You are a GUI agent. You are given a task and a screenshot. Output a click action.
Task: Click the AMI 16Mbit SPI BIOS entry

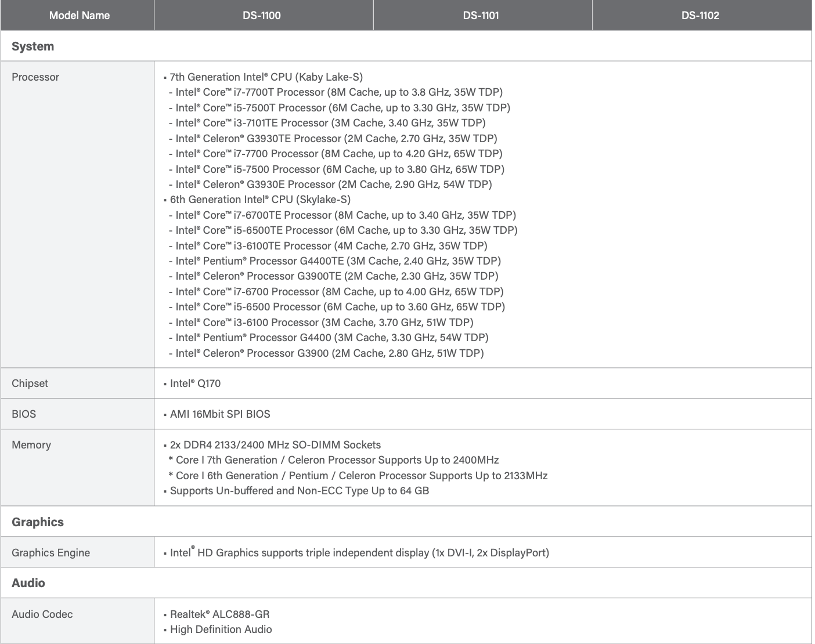(220, 414)
